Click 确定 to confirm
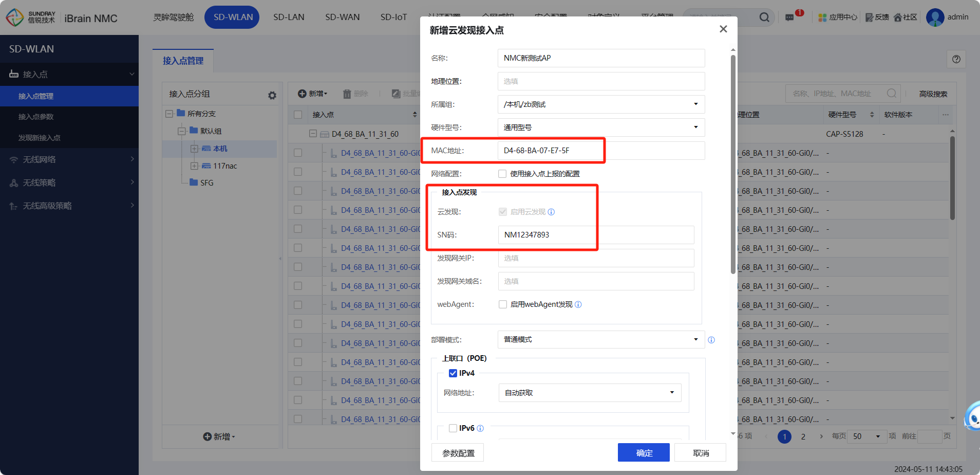Screen dimensions: 980x475 (644, 452)
